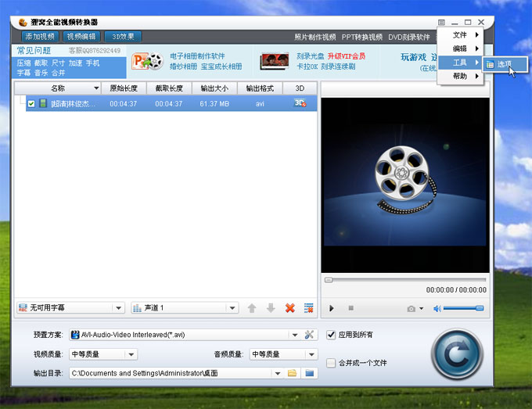Open the 无可用字幕 subtitle dropdown
Viewport: 532px width, 409px height.
(x=118, y=308)
